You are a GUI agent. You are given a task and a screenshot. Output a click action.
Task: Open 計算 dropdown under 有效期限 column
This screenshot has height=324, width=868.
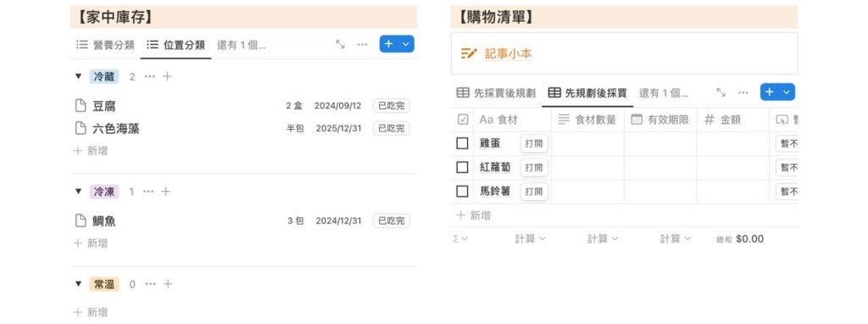point(676,238)
